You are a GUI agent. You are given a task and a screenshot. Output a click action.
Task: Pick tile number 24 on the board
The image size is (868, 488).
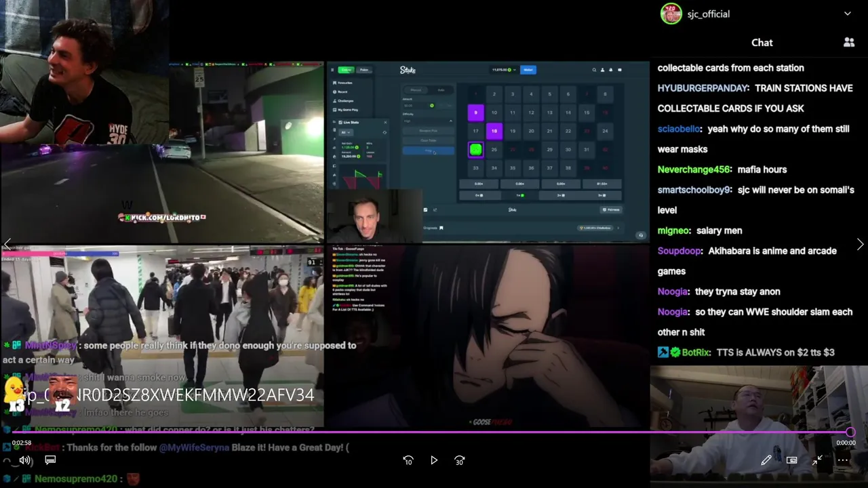pos(605,131)
